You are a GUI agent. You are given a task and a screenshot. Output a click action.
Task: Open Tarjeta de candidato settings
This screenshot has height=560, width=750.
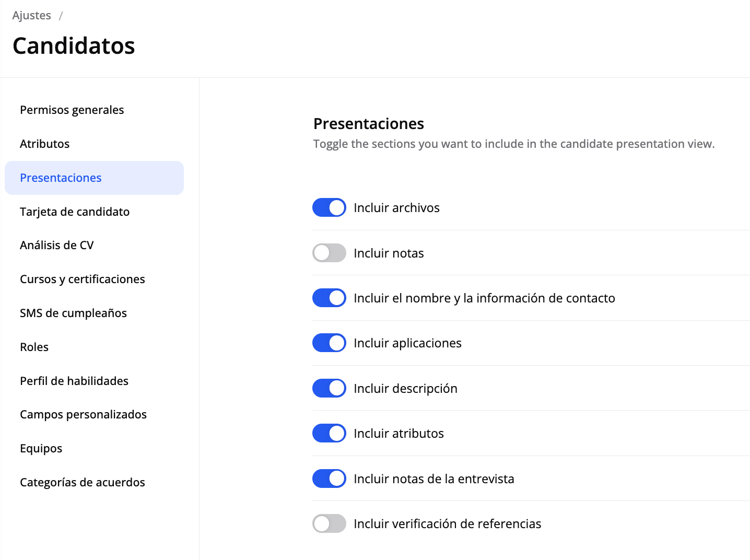(x=75, y=212)
